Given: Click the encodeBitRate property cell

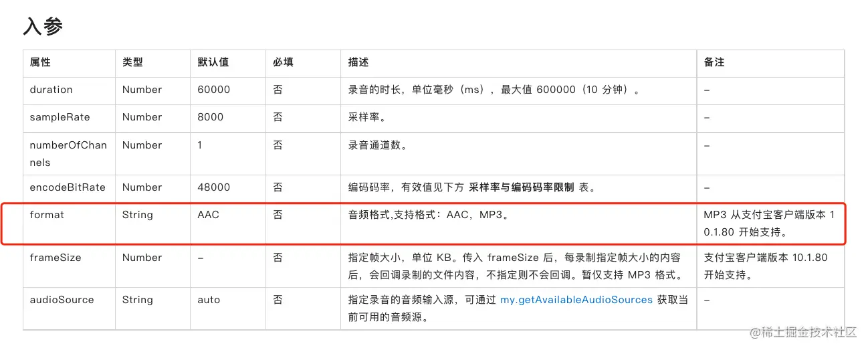Looking at the screenshot, I should (x=68, y=187).
